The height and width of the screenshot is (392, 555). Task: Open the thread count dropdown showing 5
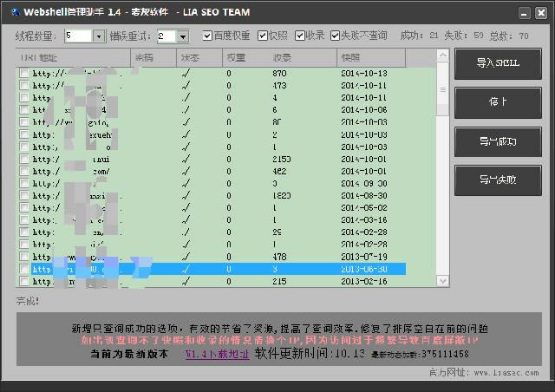[x=99, y=36]
